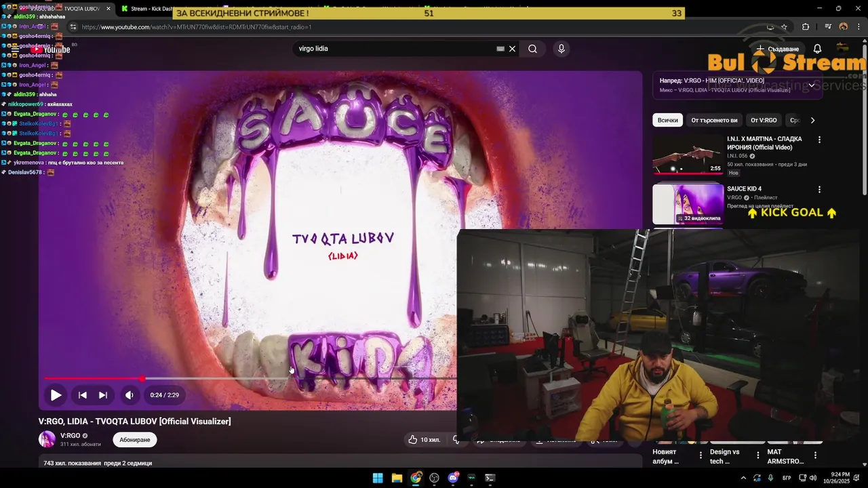This screenshot has height=488, width=868.
Task: Open the site info icon beside the URL
Action: pyautogui.click(x=73, y=27)
